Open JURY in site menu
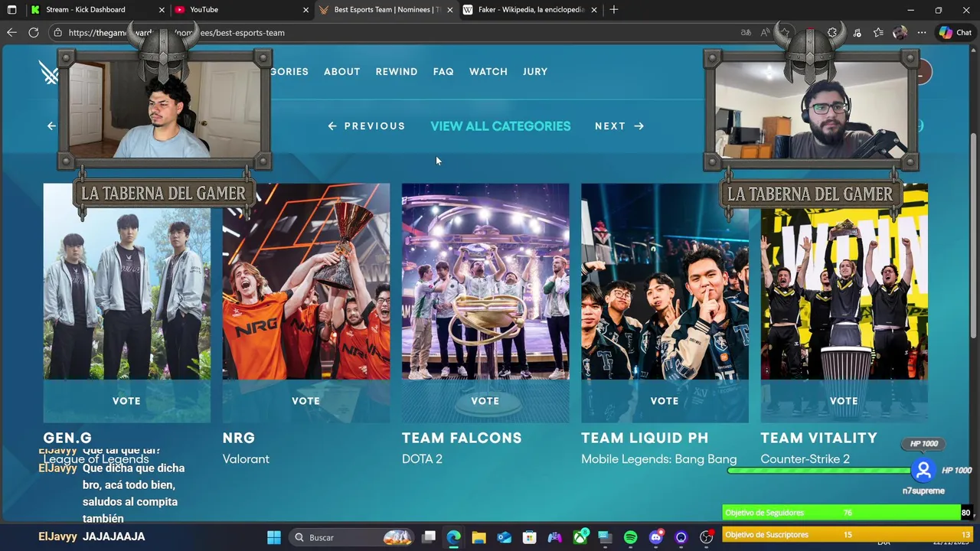 coord(535,71)
